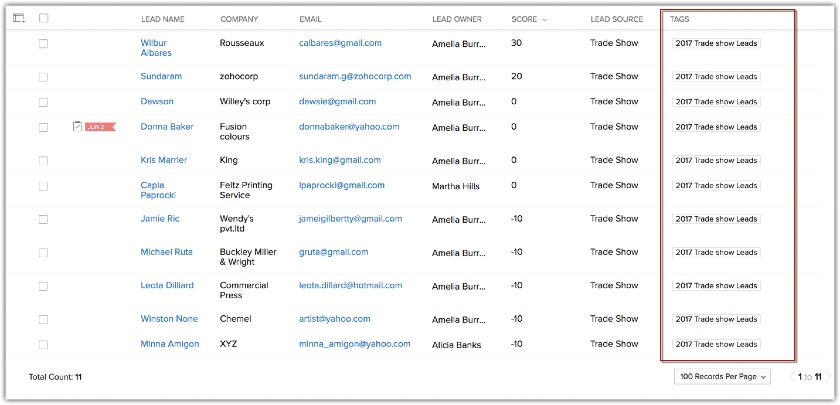Click artist@yahoo.com email link
The height and width of the screenshot is (405, 840).
(x=335, y=318)
